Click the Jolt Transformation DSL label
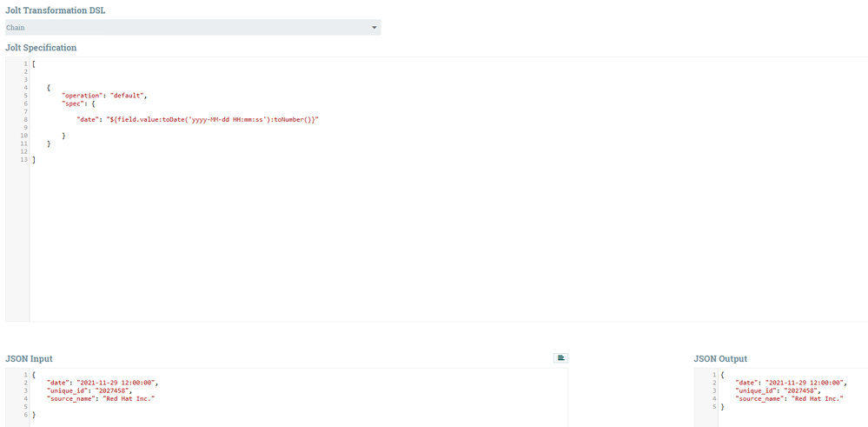The image size is (868, 427). coord(49,10)
